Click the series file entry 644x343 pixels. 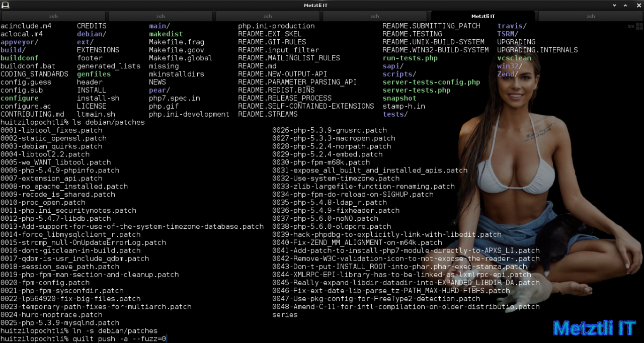tap(285, 315)
